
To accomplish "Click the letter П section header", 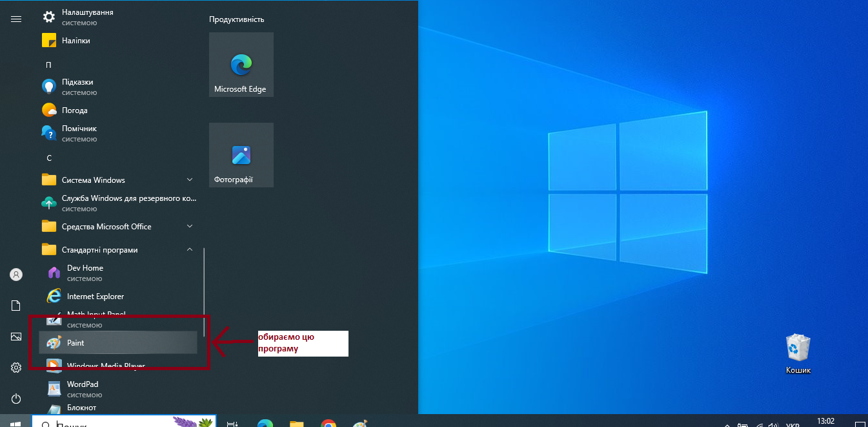I will click(x=48, y=65).
